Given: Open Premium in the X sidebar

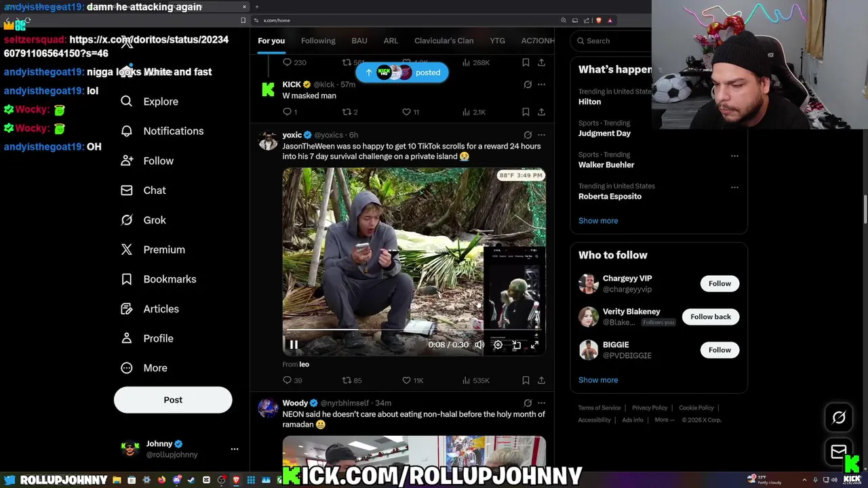Looking at the screenshot, I should click(153, 249).
